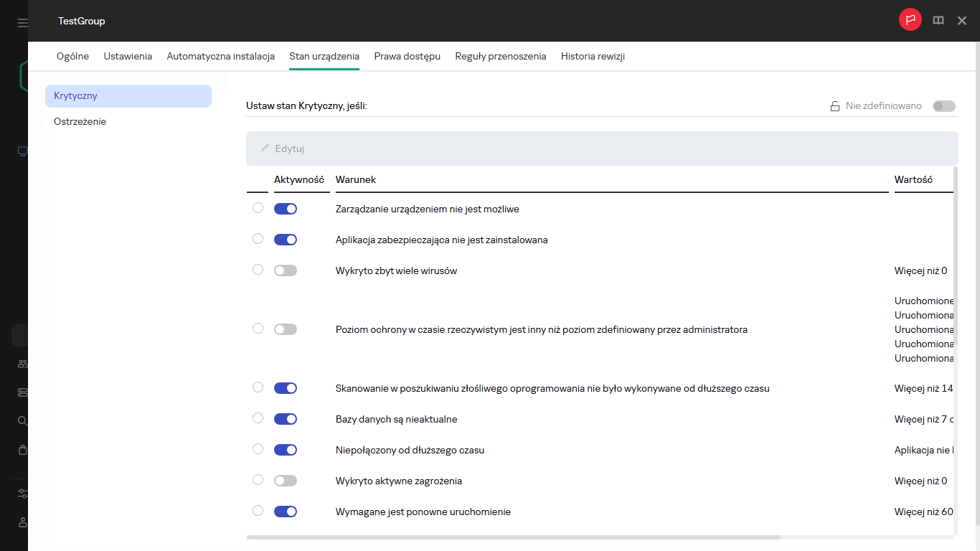Disable the Bazy danych są nieaktualne condition
The width and height of the screenshot is (980, 551).
[x=285, y=419]
